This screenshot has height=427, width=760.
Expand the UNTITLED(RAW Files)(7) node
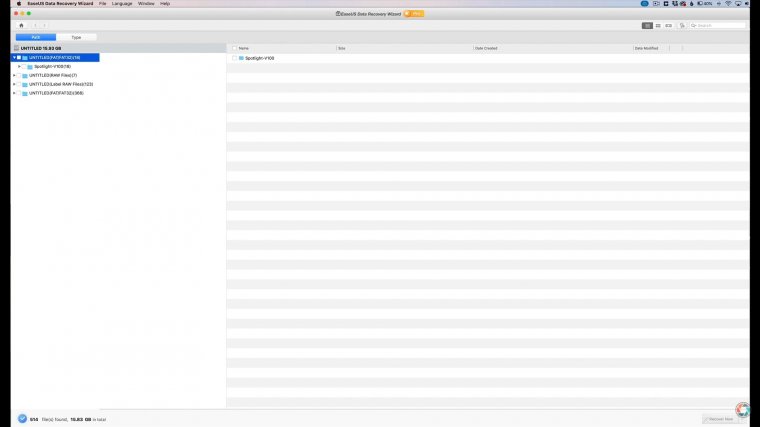pos(14,76)
